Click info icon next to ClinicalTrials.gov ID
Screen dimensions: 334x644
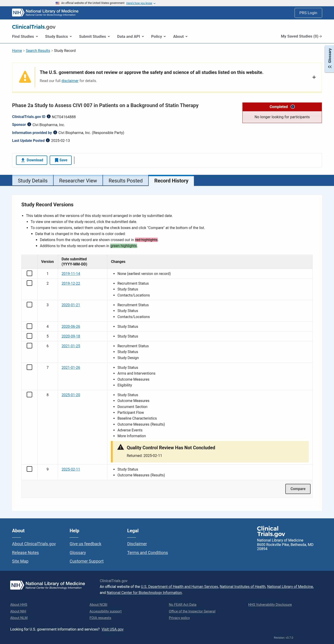(49, 117)
